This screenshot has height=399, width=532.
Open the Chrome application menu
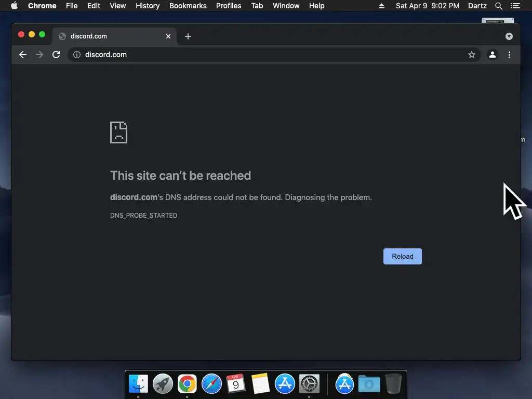coord(42,6)
